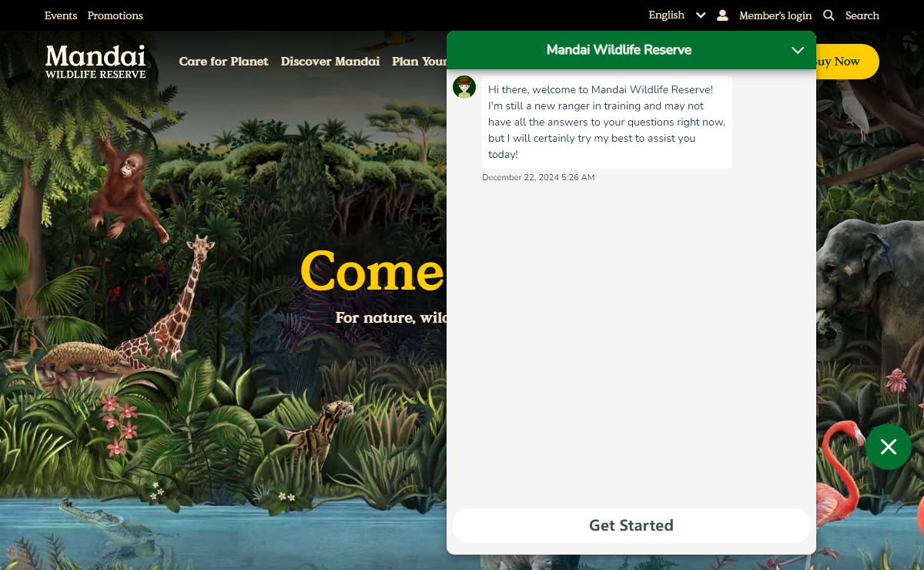The image size is (924, 570).
Task: Open the Care for Planet menu
Action: point(224,61)
